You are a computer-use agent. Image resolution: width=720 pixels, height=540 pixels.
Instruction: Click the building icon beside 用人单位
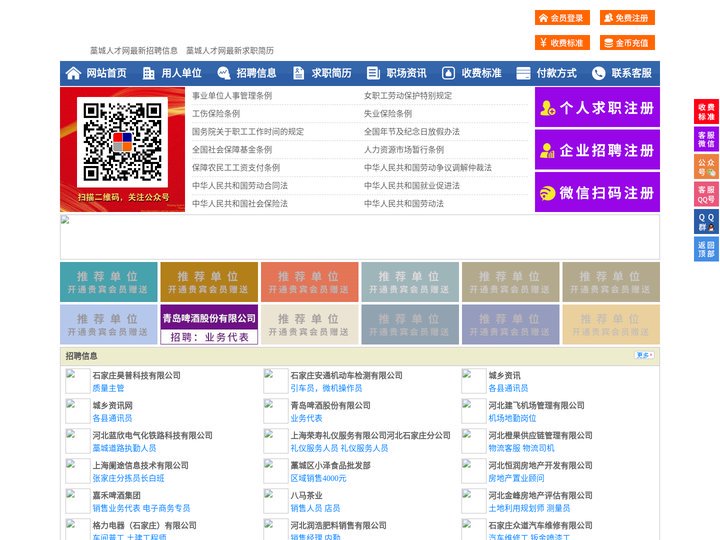click(148, 73)
